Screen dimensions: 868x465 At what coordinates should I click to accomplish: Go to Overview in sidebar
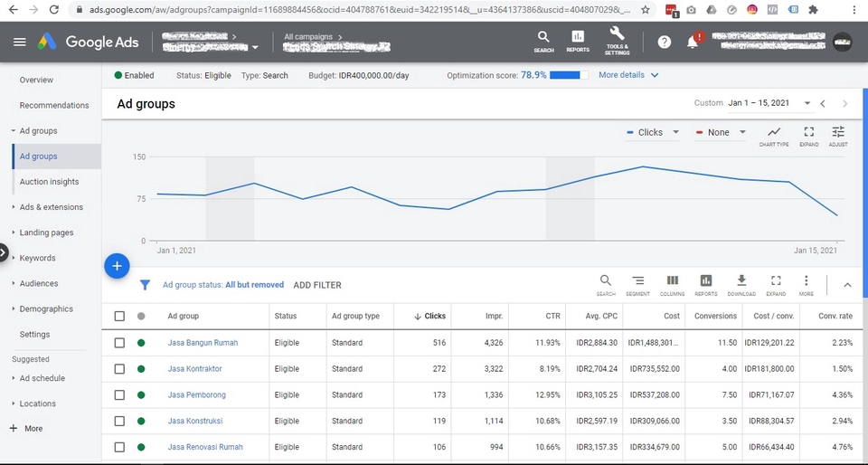pos(36,80)
